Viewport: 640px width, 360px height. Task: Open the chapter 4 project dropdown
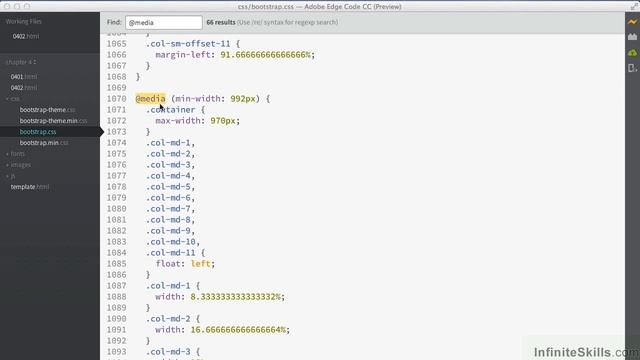pyautogui.click(x=21, y=62)
